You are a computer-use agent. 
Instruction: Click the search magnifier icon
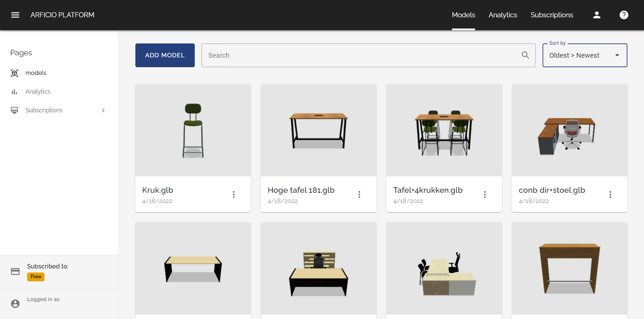[525, 55]
